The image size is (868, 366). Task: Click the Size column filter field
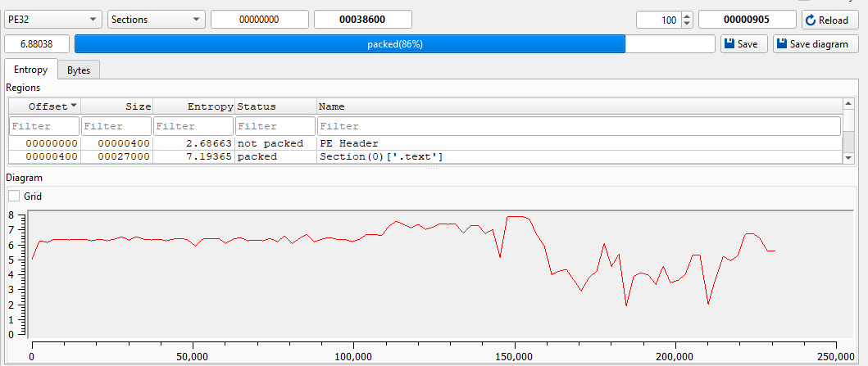(116, 126)
